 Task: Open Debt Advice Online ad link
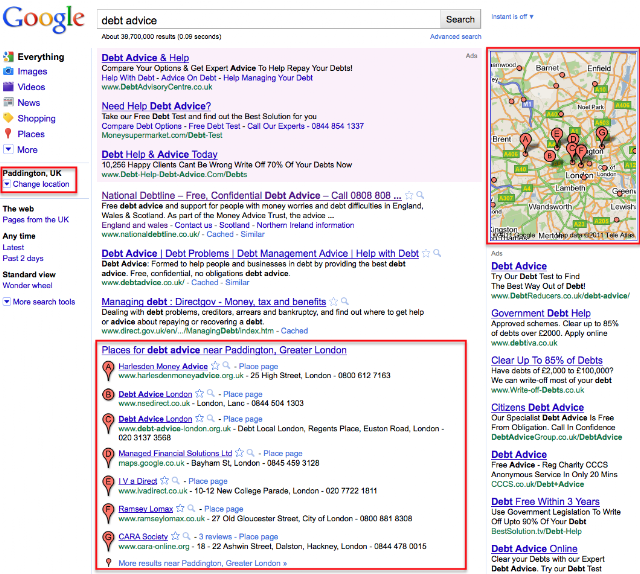(x=534, y=548)
